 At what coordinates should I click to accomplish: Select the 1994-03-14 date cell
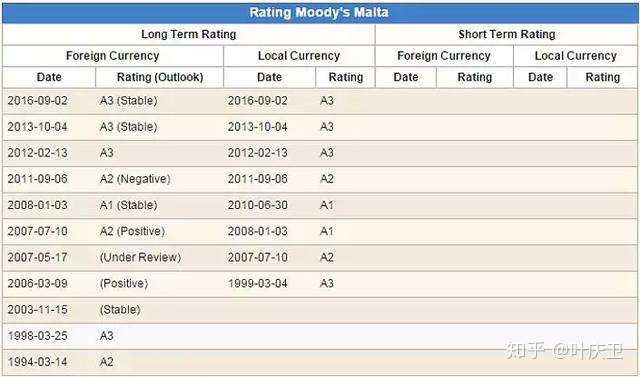pyautogui.click(x=38, y=362)
